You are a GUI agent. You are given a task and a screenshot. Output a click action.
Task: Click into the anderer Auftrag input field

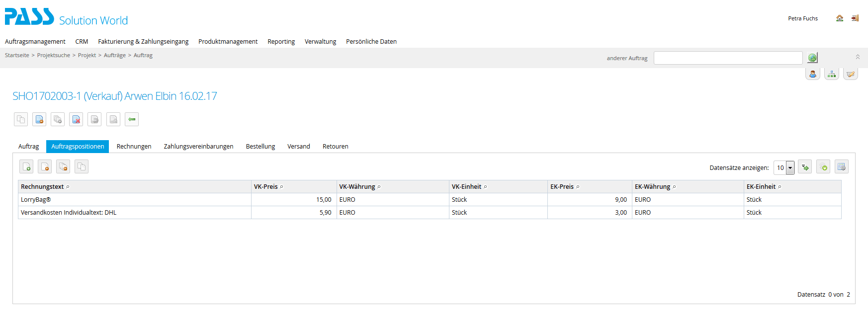[728, 58]
